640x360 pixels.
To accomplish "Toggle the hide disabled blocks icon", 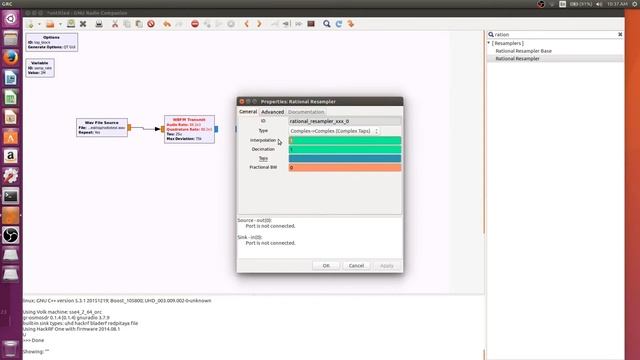I will [x=311, y=24].
